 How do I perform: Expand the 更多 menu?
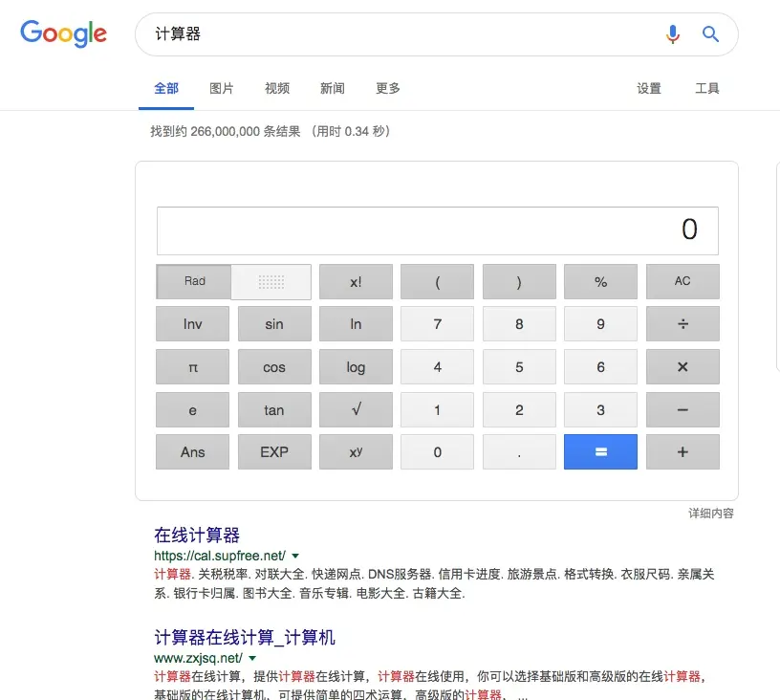387,89
